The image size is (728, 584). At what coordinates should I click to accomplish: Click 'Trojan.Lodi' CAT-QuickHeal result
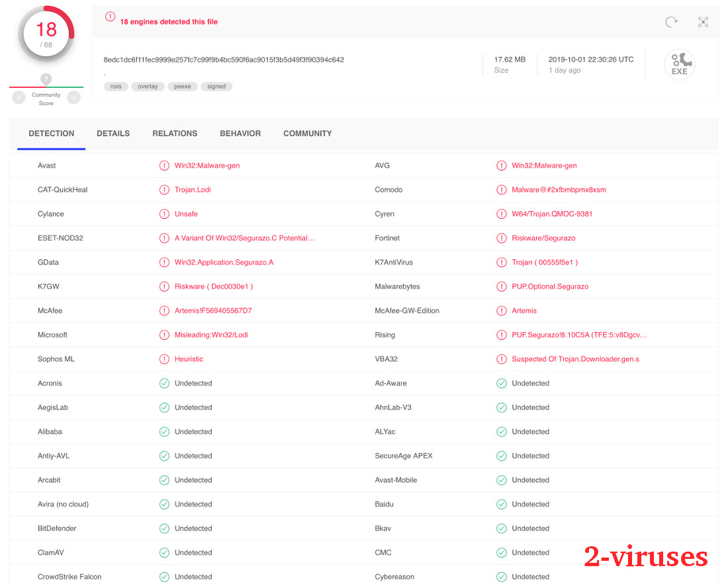pyautogui.click(x=193, y=190)
